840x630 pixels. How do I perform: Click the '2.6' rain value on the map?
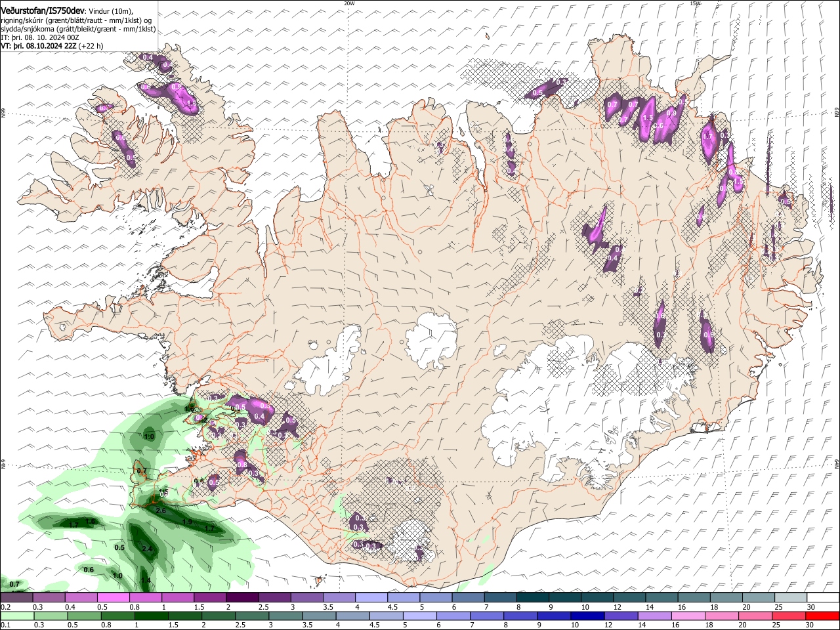[162, 510]
